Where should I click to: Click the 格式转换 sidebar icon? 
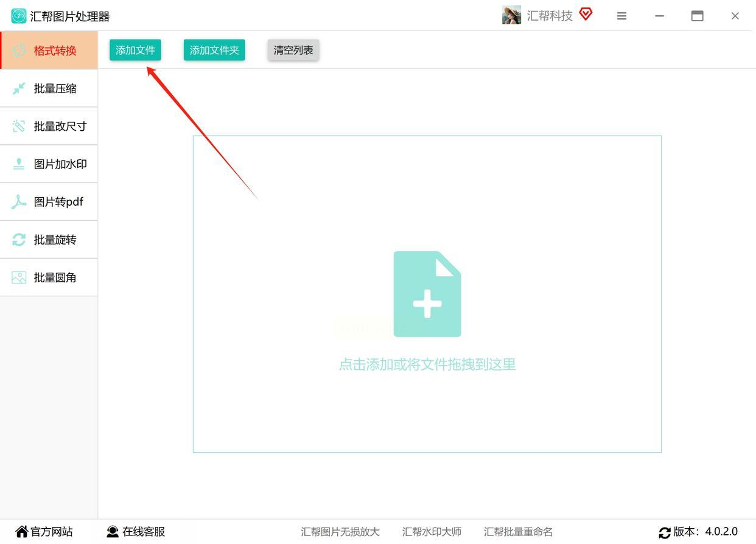[x=19, y=51]
